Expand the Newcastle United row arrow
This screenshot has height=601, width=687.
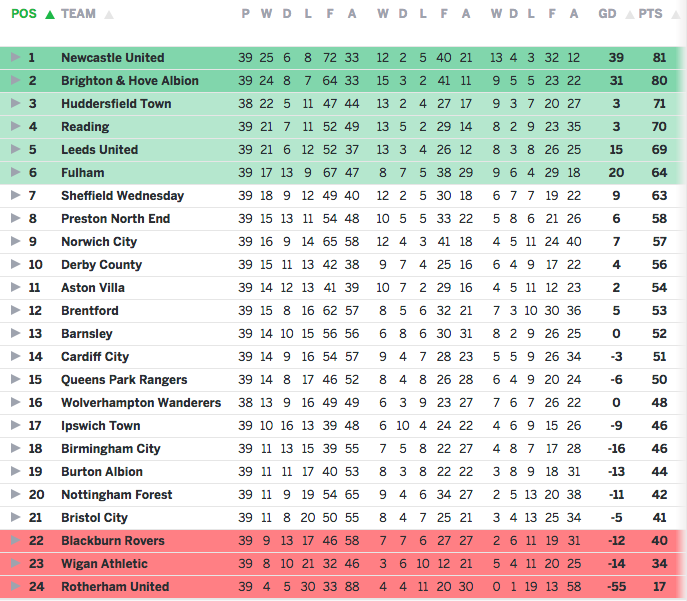[15, 58]
